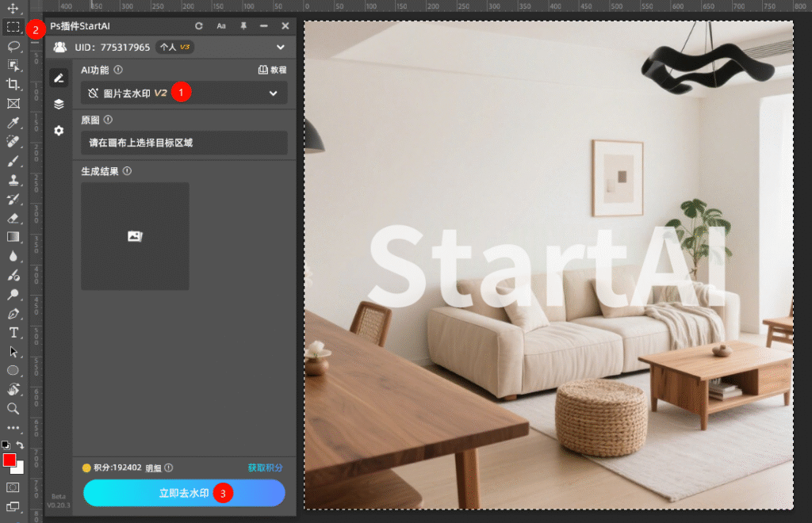This screenshot has width=812, height=523.
Task: Select the Eraser tool
Action: (13, 218)
